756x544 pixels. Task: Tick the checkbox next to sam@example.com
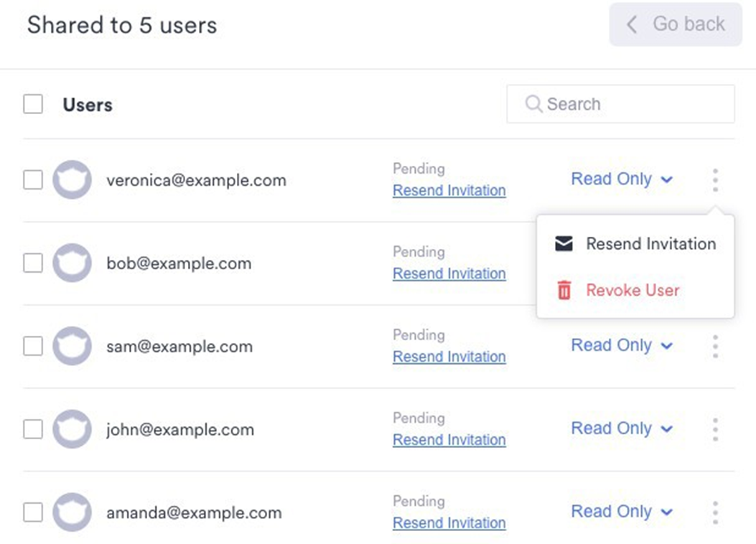(x=33, y=346)
